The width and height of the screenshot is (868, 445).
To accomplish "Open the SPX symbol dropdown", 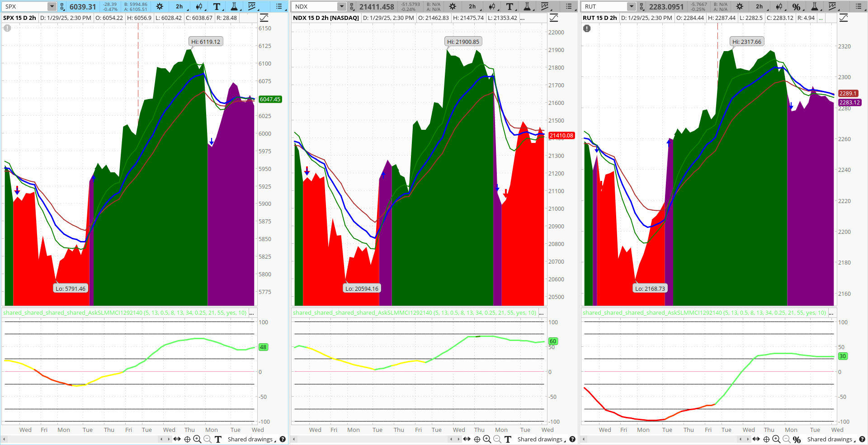I will [51, 6].
